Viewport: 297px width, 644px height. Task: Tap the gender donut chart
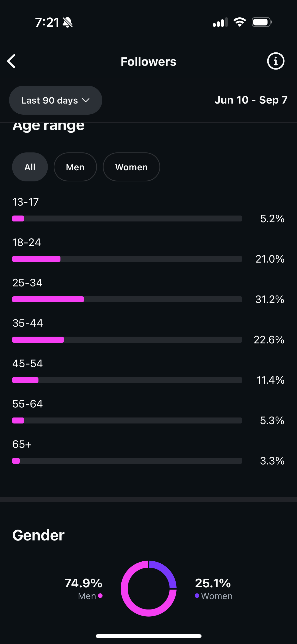coord(149,589)
